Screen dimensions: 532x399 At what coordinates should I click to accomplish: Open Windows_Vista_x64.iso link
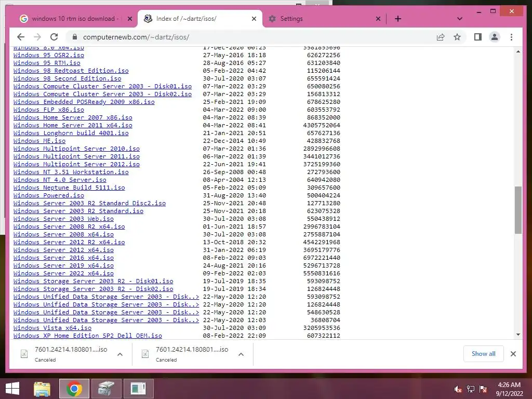pos(52,328)
